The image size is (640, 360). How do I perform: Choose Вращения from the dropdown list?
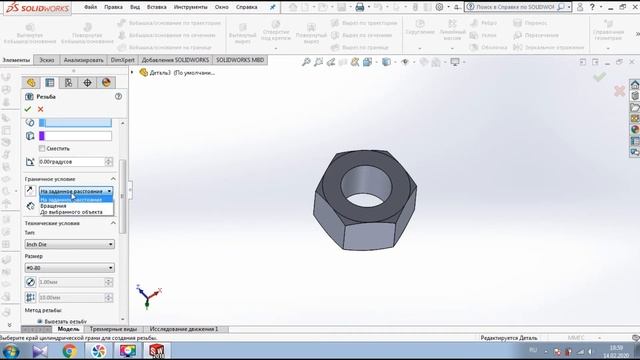pyautogui.click(x=53, y=206)
